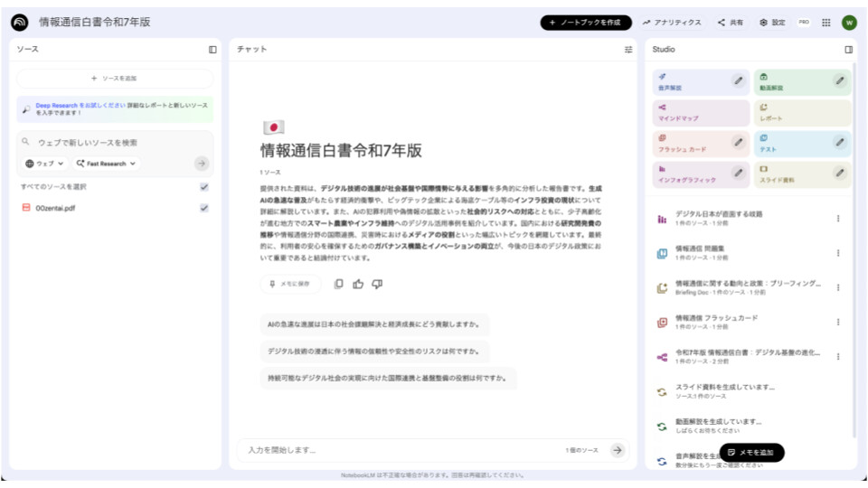Give the summary a thumbs down

pos(377,284)
